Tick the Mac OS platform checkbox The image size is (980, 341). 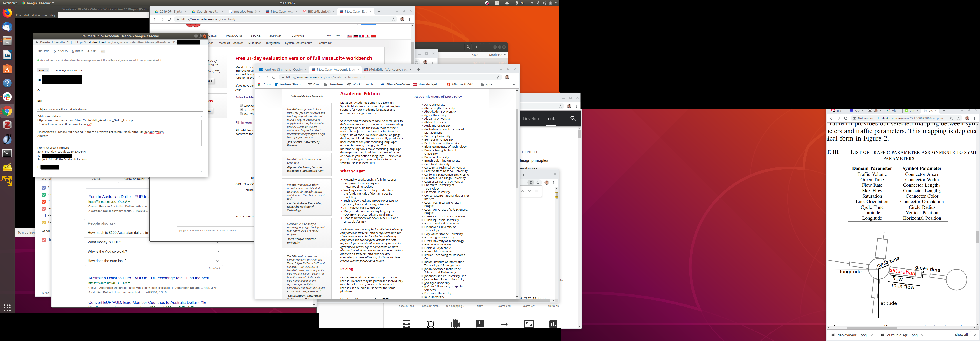(x=241, y=114)
